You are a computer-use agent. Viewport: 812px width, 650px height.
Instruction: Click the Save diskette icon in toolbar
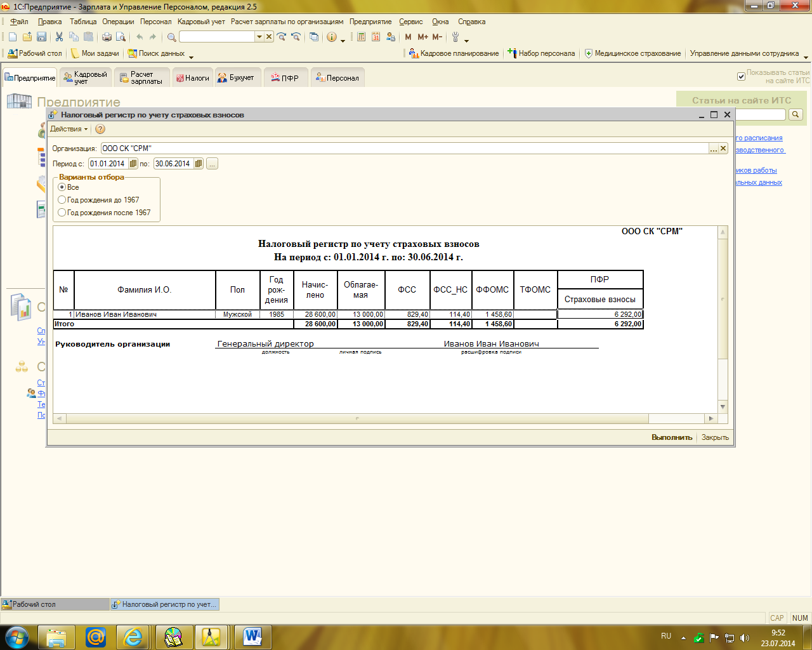(x=41, y=37)
